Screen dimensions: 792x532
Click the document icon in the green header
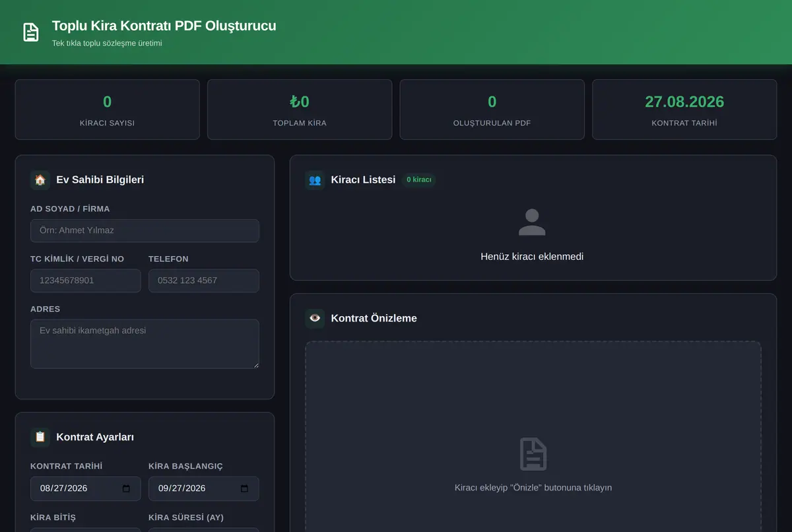31,32
